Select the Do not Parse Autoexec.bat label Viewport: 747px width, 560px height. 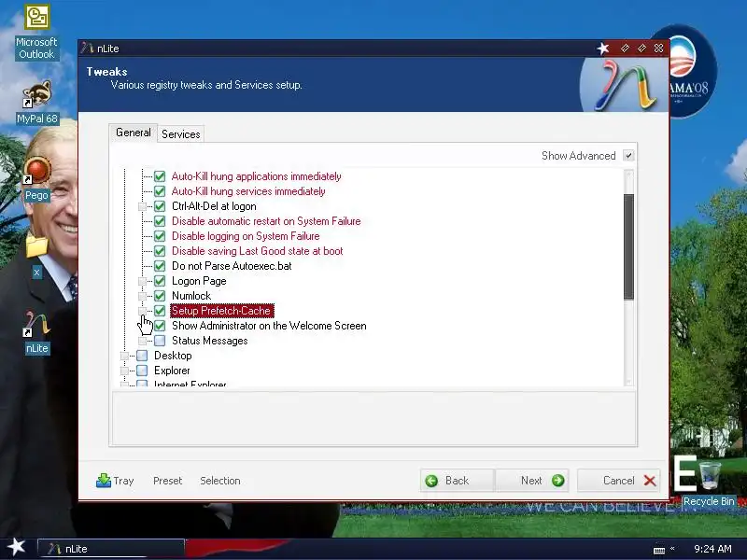232,266
